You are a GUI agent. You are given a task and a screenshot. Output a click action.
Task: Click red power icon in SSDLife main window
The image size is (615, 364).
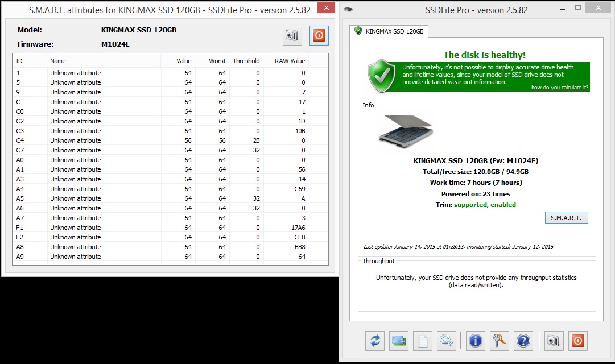coord(578,341)
